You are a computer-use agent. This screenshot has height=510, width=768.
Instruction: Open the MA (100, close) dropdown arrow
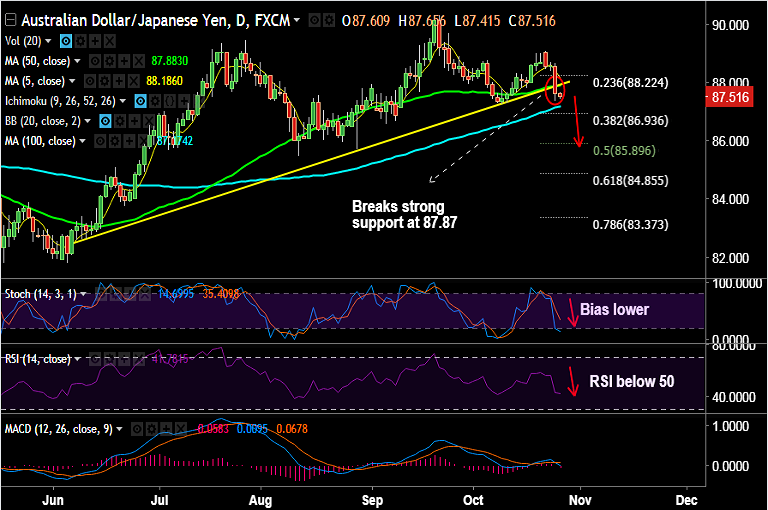coord(82,142)
